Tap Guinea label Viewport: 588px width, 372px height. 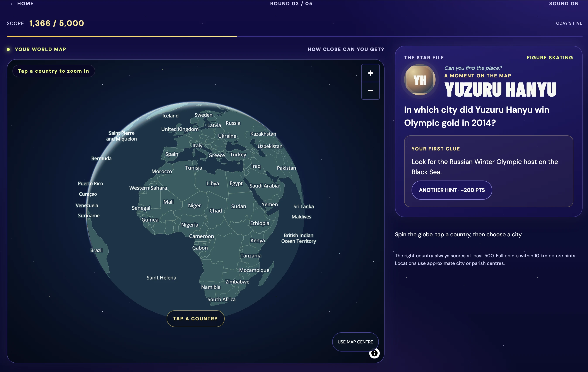pyautogui.click(x=150, y=220)
